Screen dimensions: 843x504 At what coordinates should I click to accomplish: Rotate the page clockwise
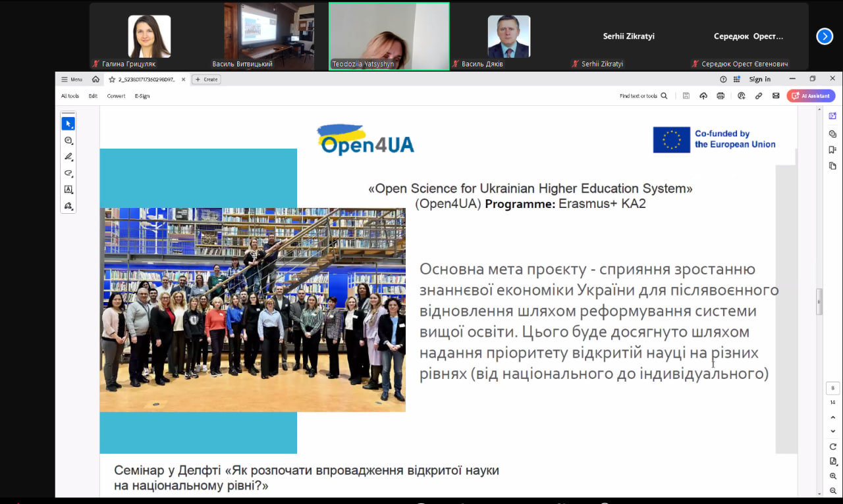tap(832, 447)
